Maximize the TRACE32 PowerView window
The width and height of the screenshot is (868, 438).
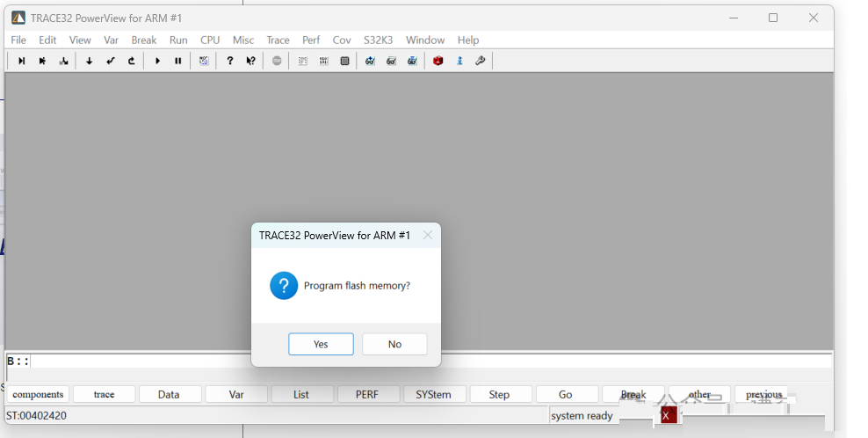point(773,18)
